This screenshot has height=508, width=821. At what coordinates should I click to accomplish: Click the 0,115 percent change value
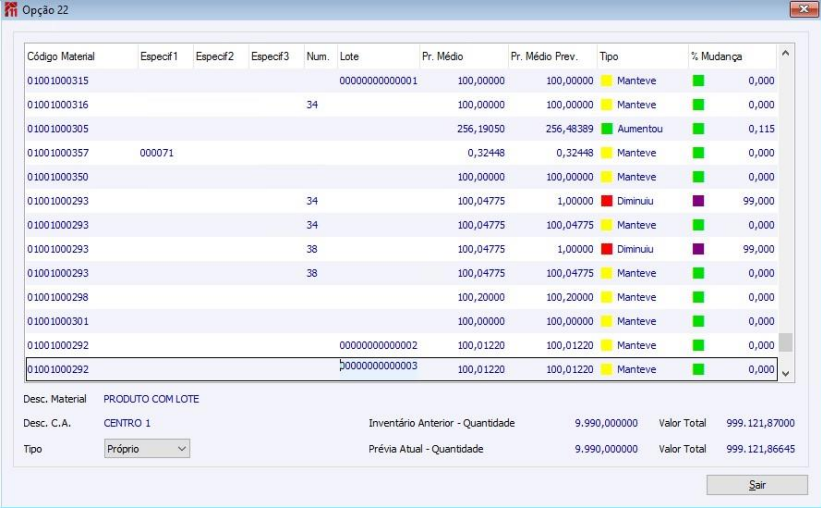[761, 129]
